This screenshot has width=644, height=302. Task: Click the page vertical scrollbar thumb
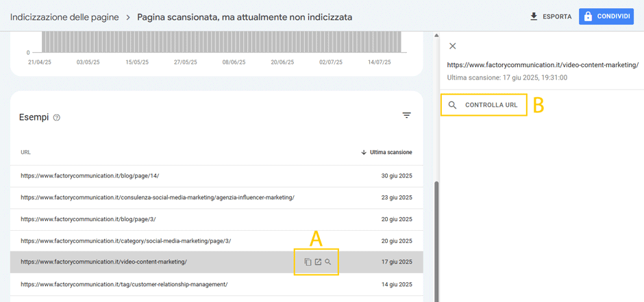point(436,241)
